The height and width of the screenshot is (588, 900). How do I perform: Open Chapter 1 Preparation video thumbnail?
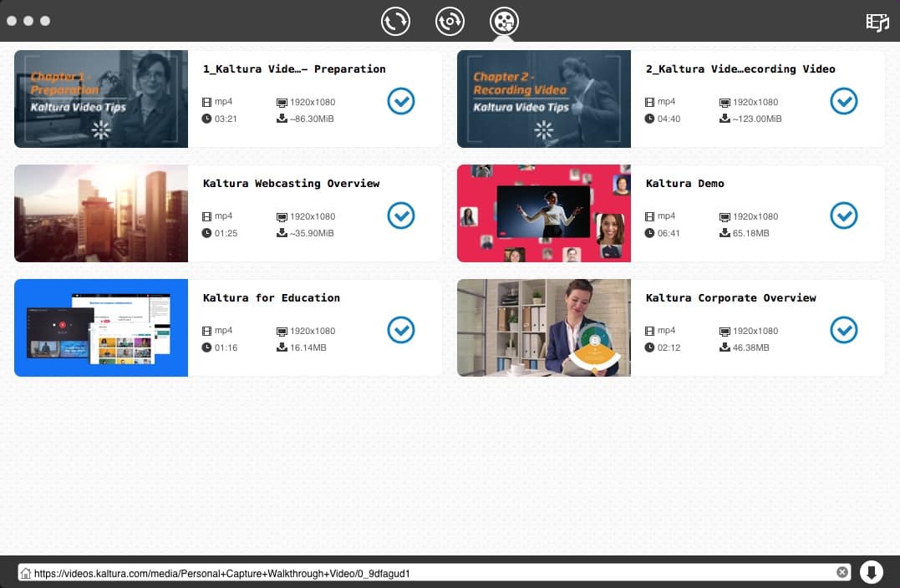pos(101,99)
